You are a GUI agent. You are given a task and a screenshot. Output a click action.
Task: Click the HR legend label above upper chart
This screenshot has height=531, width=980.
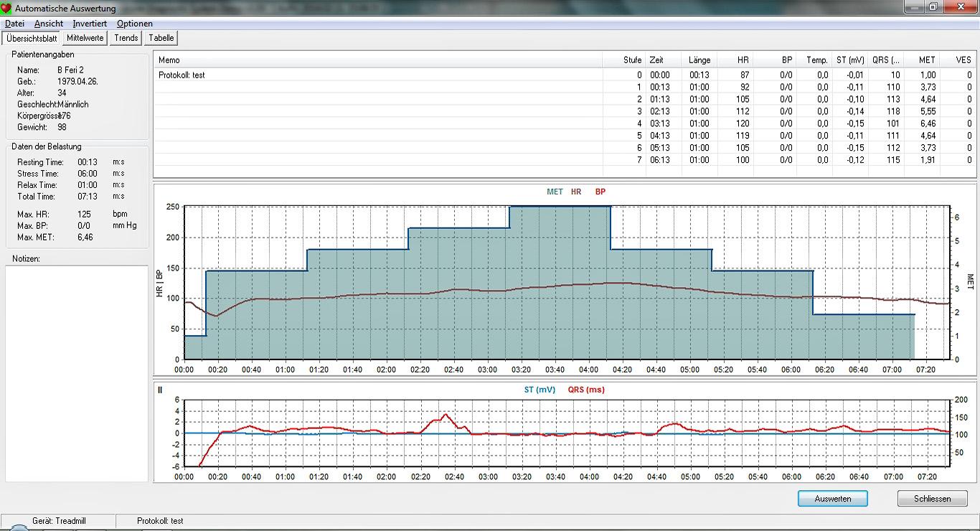576,192
